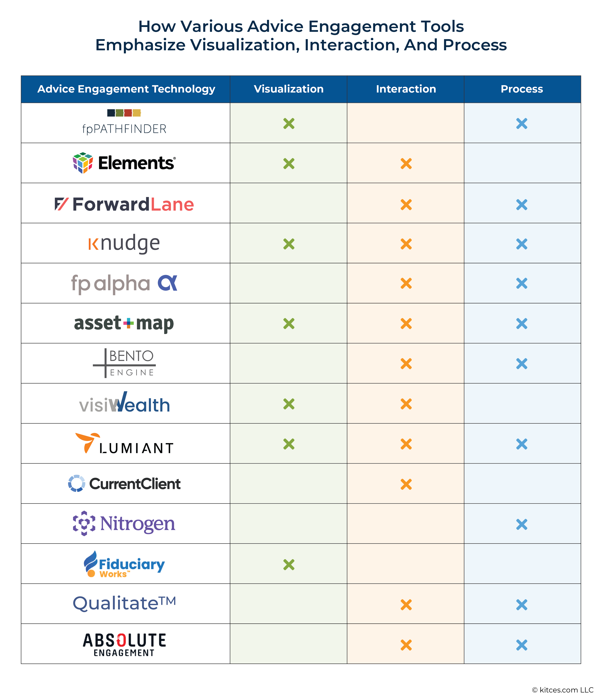Open the Knudge logo
Screen dimensions: 602x700
(124, 244)
